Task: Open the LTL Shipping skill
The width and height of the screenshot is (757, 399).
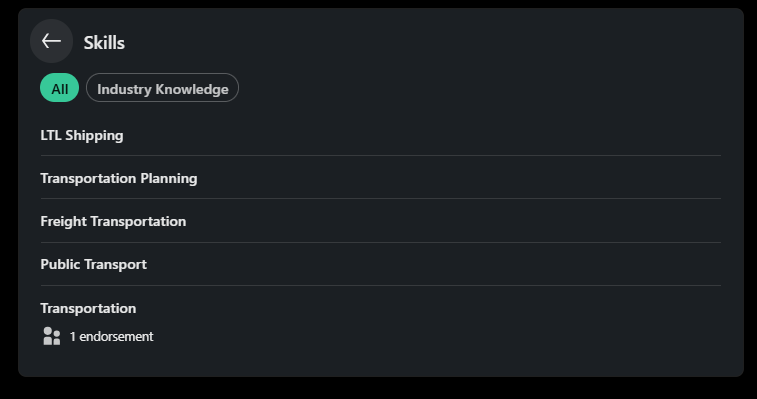Action: pos(82,135)
